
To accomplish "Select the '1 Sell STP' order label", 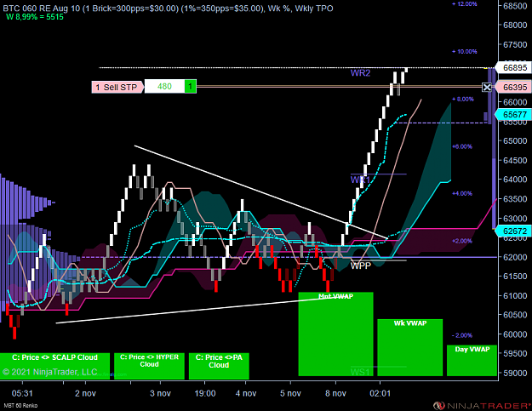I will 117,87.
